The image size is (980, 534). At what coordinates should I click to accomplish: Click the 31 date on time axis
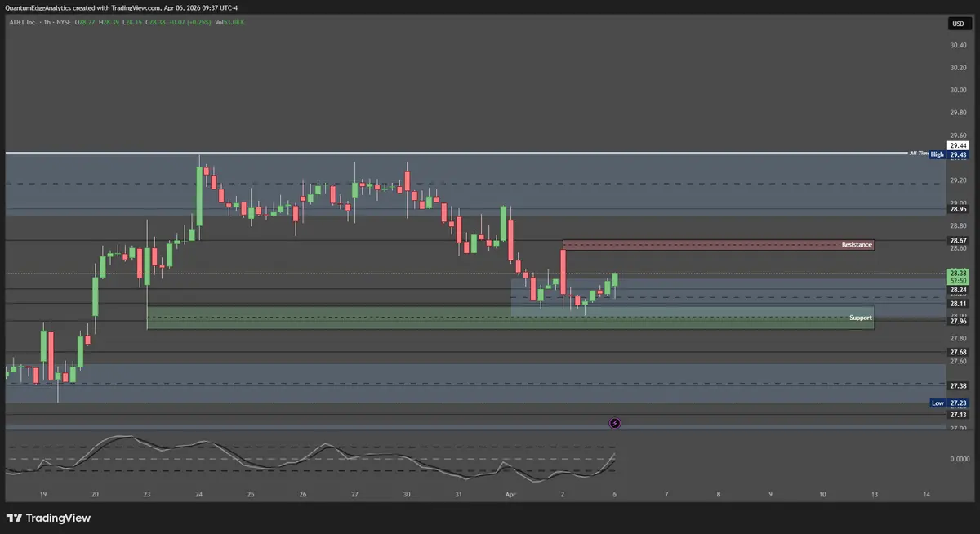tap(459, 495)
